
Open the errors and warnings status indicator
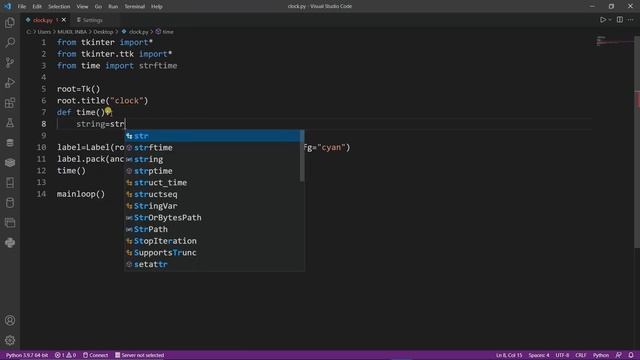[x=66, y=355]
